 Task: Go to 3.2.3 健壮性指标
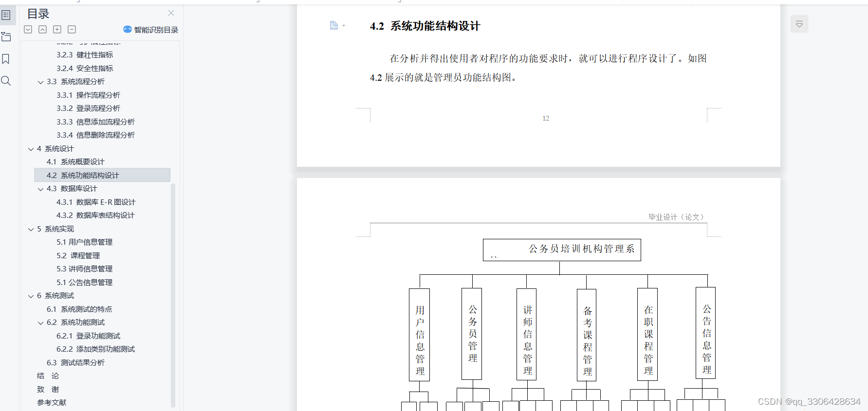pos(85,55)
